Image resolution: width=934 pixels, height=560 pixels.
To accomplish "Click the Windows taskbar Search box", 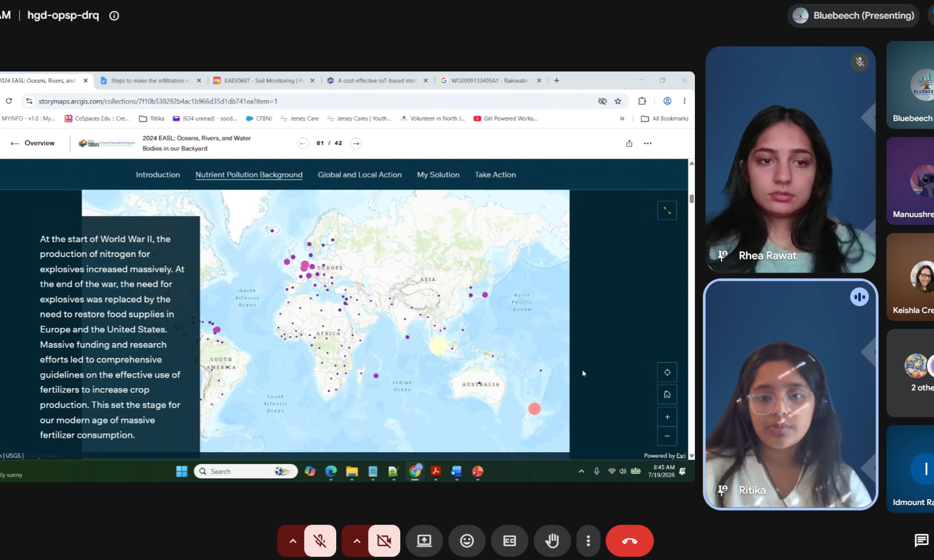I will pos(246,471).
